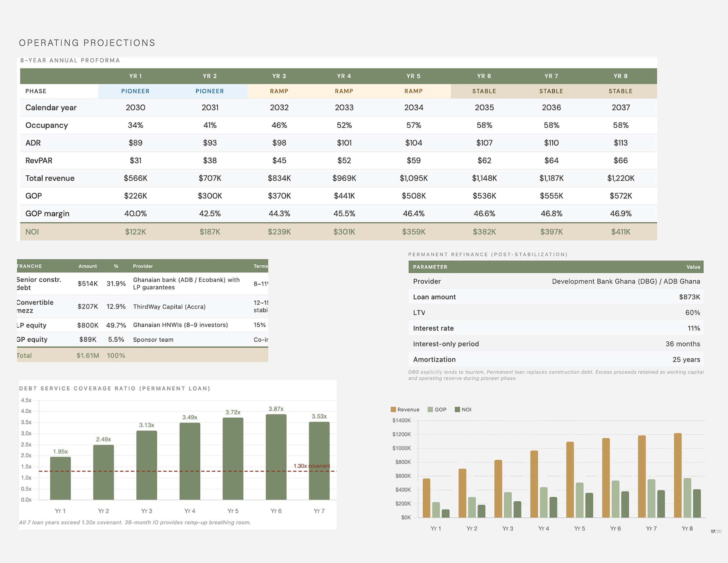Click the Total revenue row label

click(x=50, y=178)
